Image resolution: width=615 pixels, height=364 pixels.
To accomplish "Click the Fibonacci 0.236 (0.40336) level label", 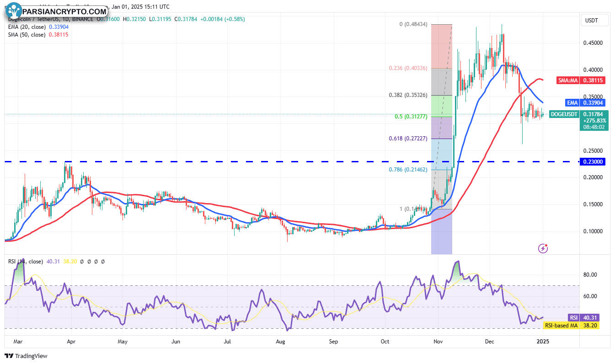I will (x=408, y=68).
